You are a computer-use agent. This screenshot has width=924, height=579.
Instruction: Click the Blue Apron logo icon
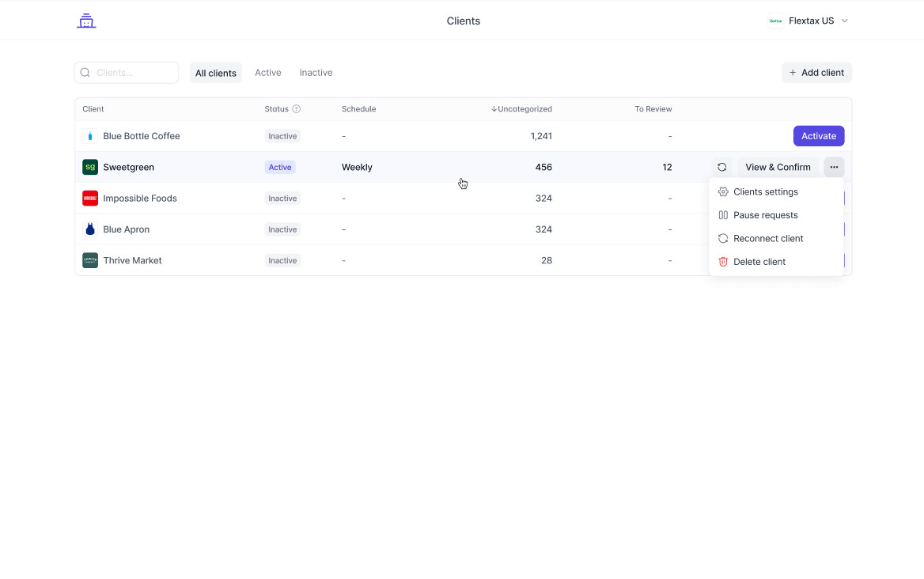90,229
